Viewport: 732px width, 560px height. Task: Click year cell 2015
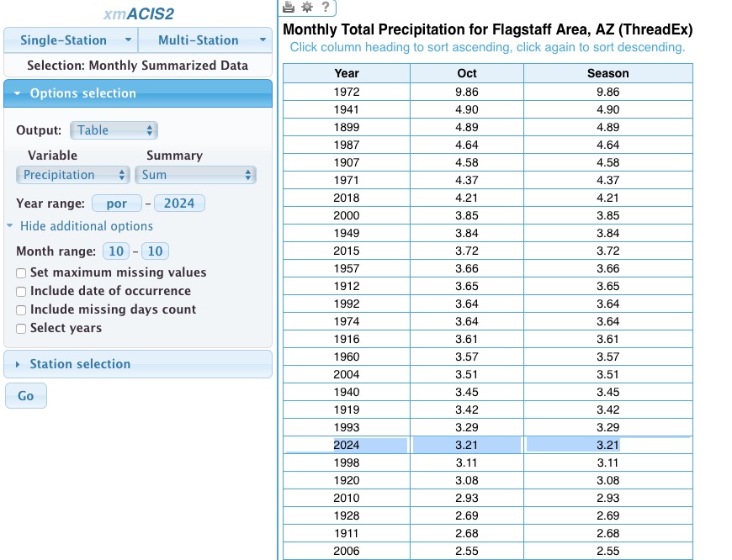(347, 251)
